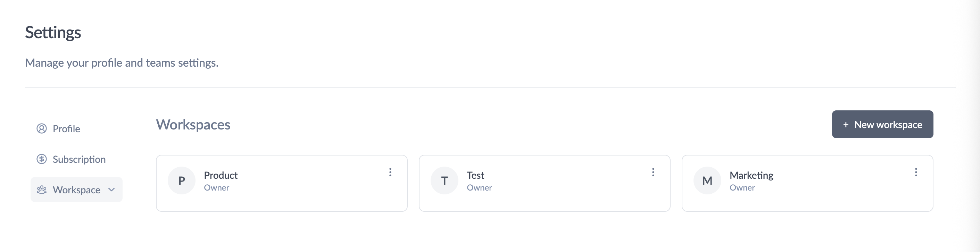Select the Workspace sidebar label
Viewport: 980px width, 252px height.
coord(76,190)
